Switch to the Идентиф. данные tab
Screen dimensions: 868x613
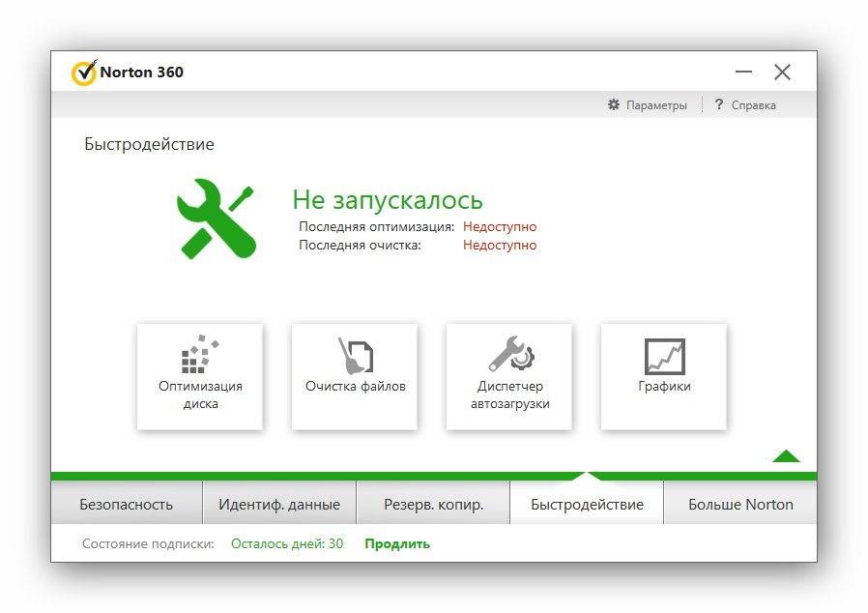[279, 504]
